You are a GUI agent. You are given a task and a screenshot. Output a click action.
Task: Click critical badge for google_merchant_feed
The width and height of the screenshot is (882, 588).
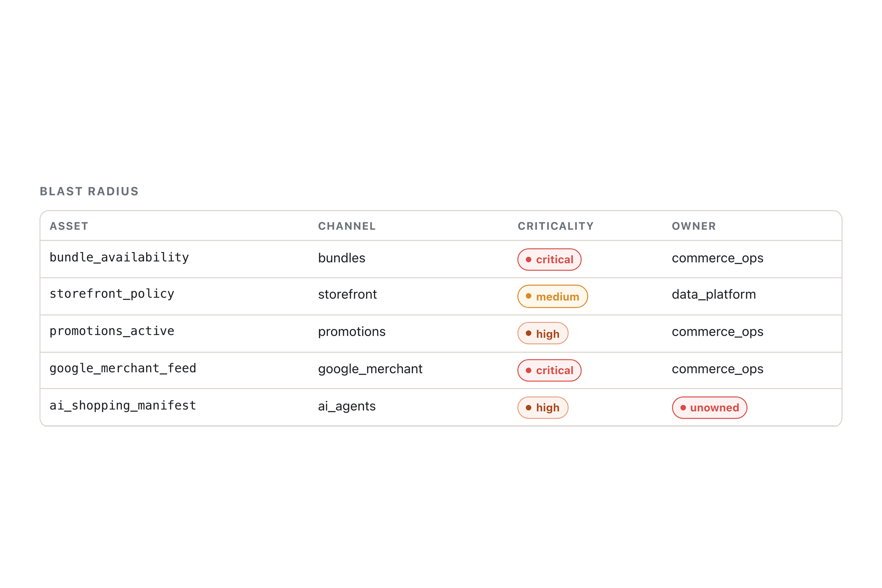click(549, 371)
